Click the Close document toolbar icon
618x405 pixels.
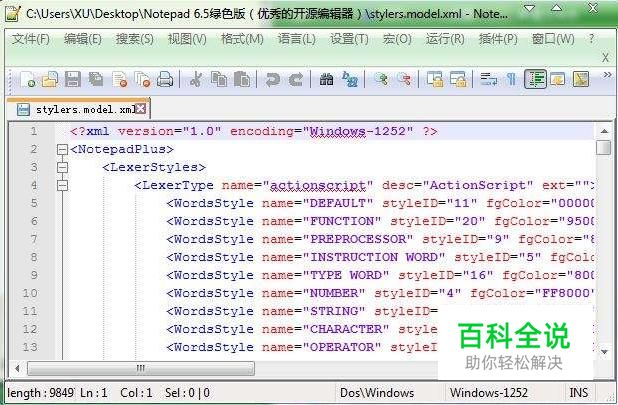pyautogui.click(x=120, y=79)
